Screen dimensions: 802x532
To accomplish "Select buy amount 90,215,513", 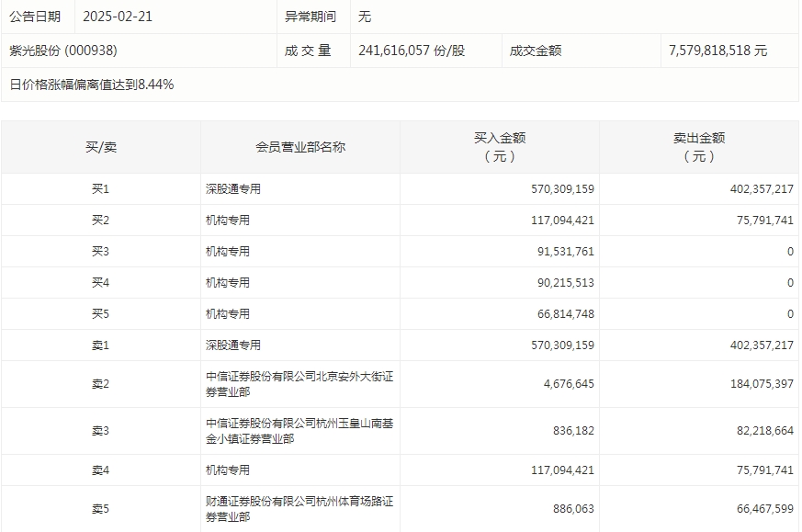I will [x=566, y=282].
